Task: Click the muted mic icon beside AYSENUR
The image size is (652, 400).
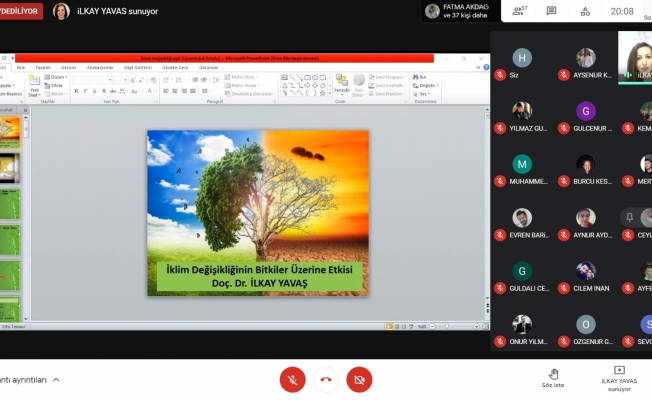Action: (x=565, y=74)
